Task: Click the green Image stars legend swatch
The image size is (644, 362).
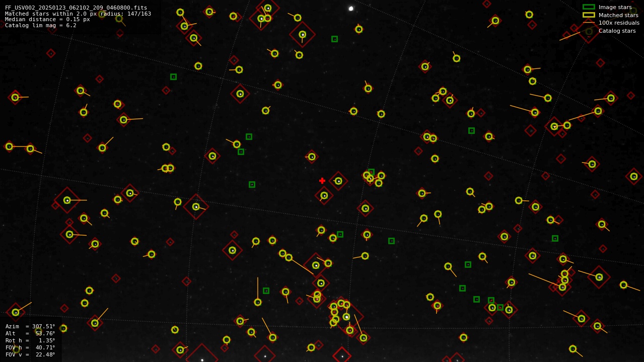Action: (x=589, y=7)
